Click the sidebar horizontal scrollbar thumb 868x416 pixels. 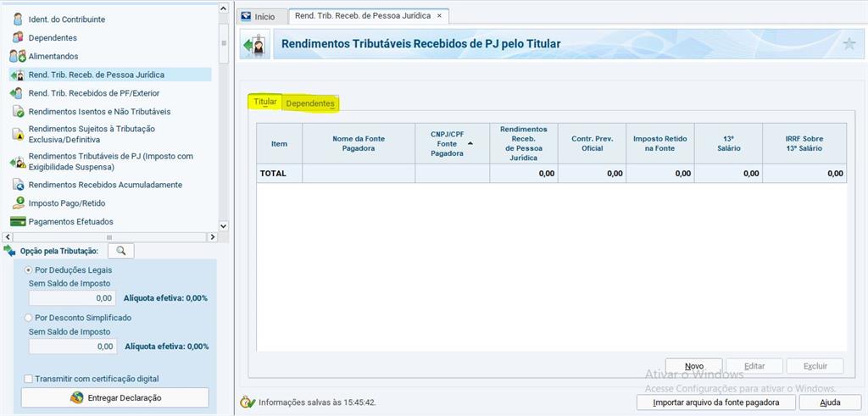pos(109,236)
